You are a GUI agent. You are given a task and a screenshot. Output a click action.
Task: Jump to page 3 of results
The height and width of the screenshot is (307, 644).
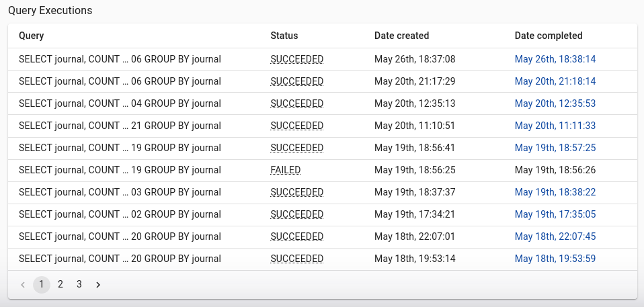79,284
